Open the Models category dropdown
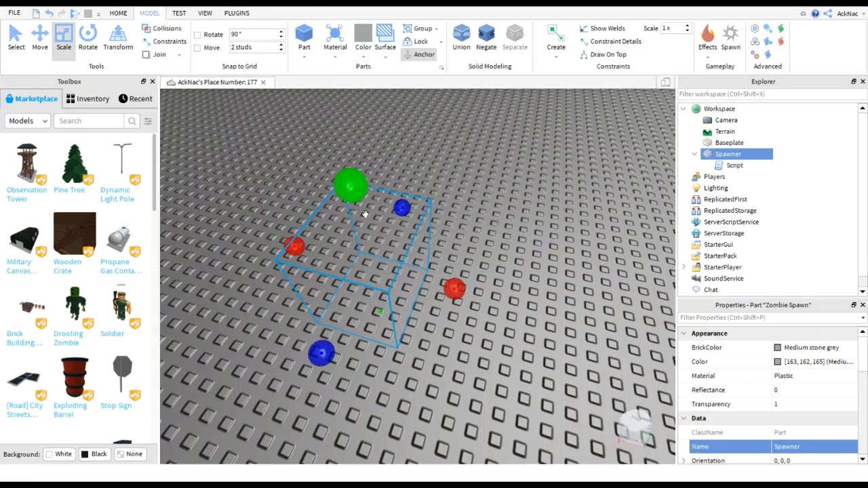 (28, 121)
